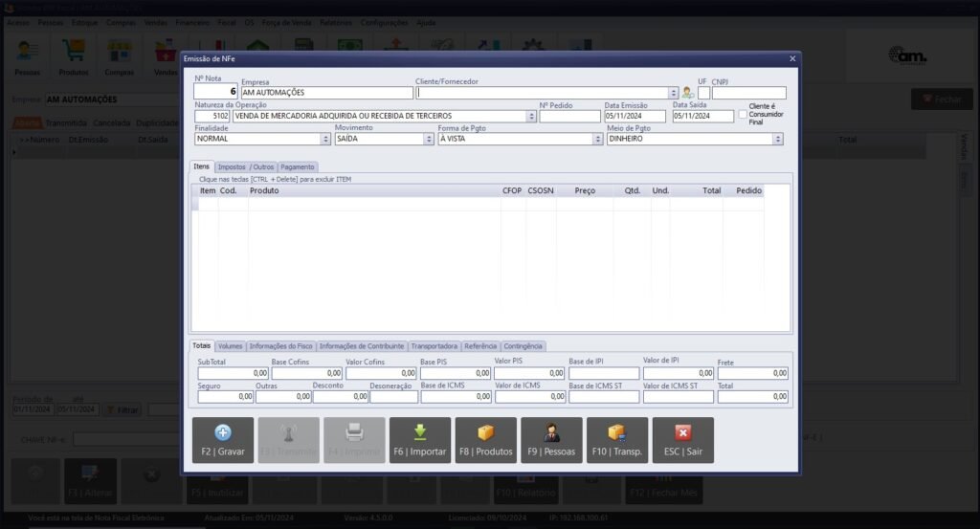Click the F2 Gravar save button
Image resolution: width=980 pixels, height=529 pixels.
coord(223,440)
